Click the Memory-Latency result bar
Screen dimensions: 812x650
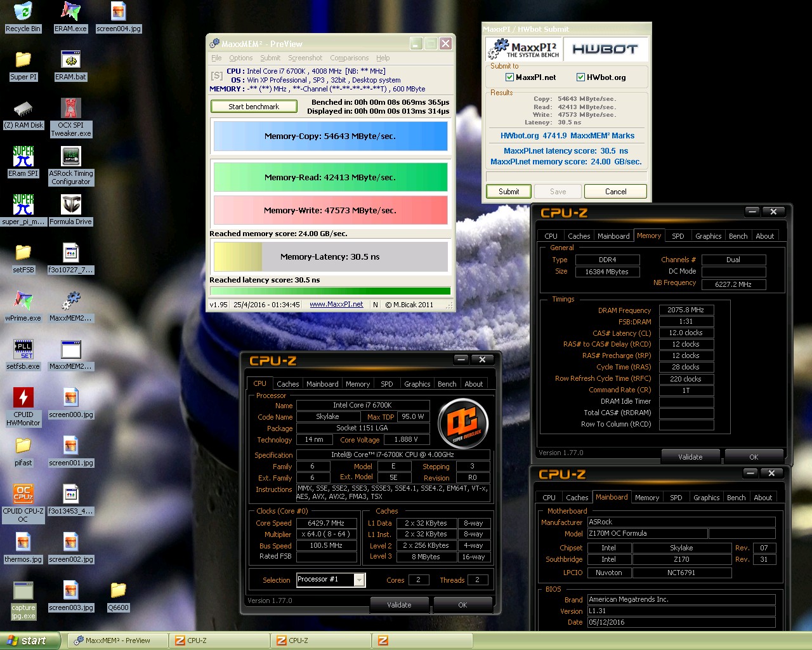331,256
